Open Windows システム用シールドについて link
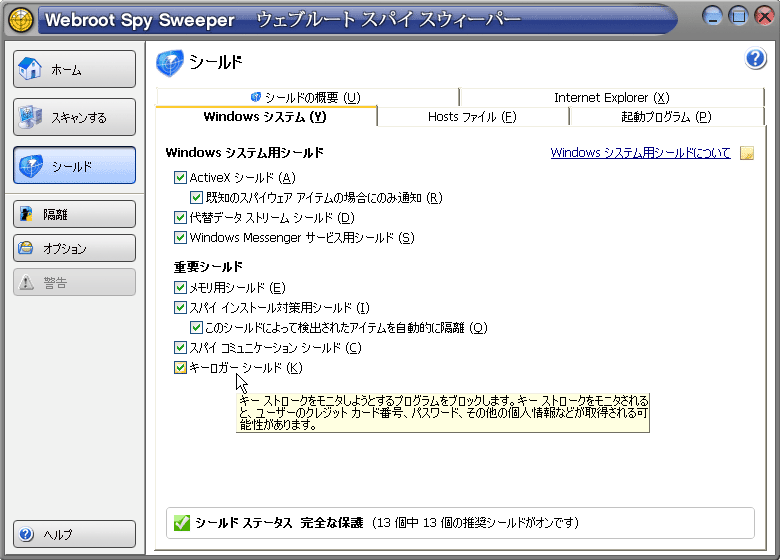780x560 pixels. [x=640, y=153]
